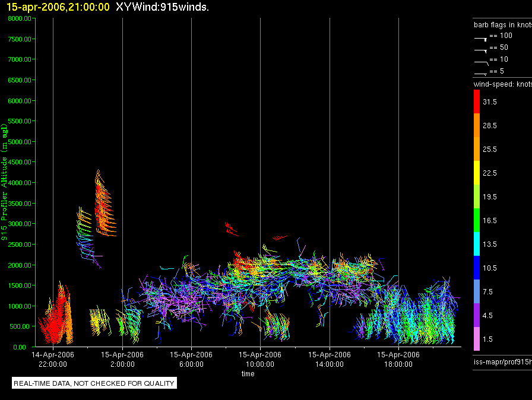The image size is (532, 400).
Task: Click the 4000.00 altitude axis tick label
Action: point(20,183)
